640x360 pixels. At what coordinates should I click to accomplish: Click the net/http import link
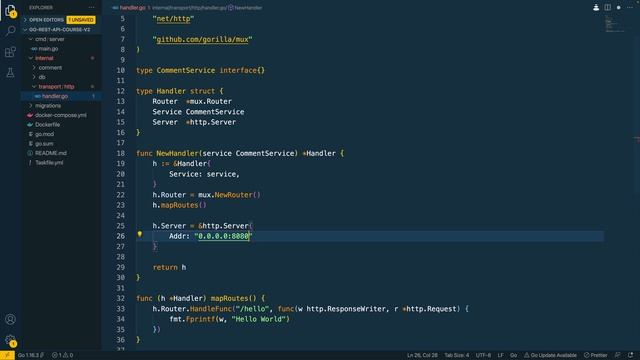173,19
